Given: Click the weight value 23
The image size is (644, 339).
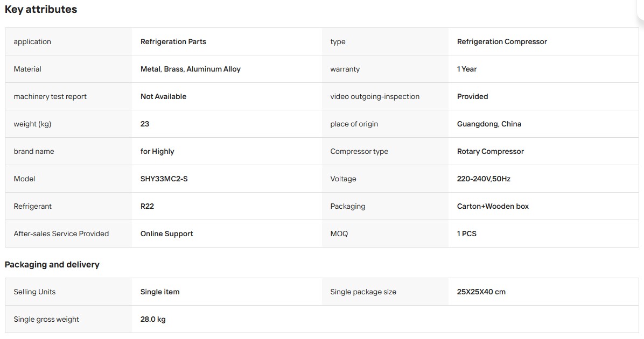Looking at the screenshot, I should 144,124.
